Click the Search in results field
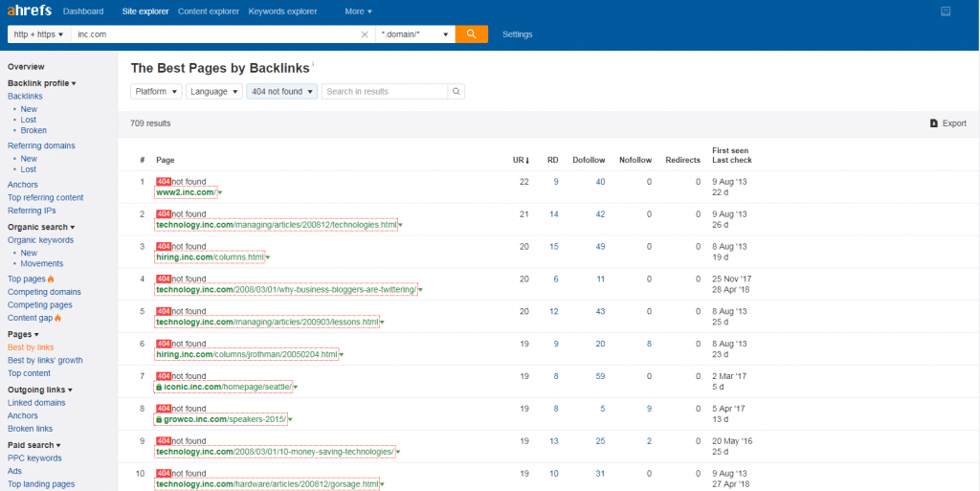The image size is (980, 491). tap(385, 91)
